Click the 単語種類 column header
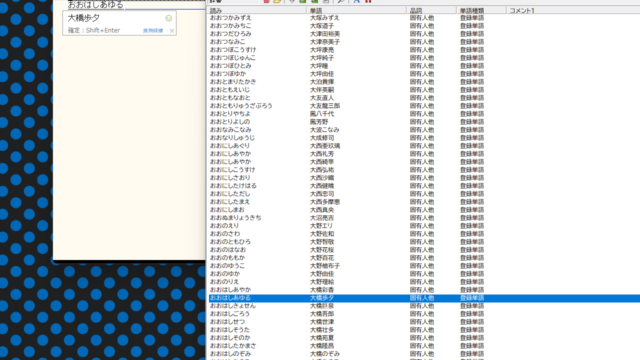Viewport: 640px width, 360px height. [x=481, y=10]
